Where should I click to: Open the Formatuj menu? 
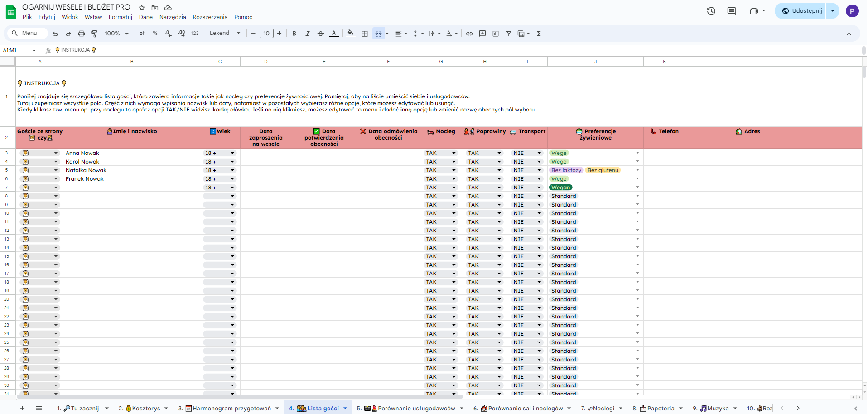coord(120,17)
